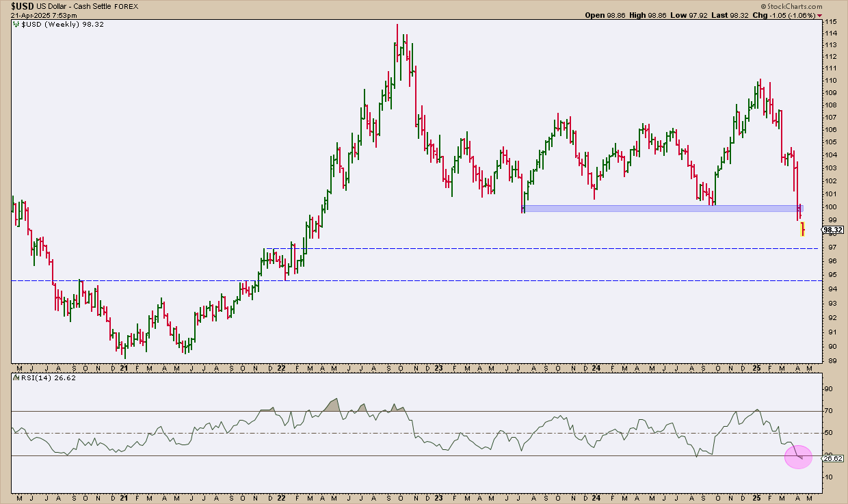848x504 pixels.
Task: Click the '23' year marker on price time axis
Action: [x=438, y=368]
